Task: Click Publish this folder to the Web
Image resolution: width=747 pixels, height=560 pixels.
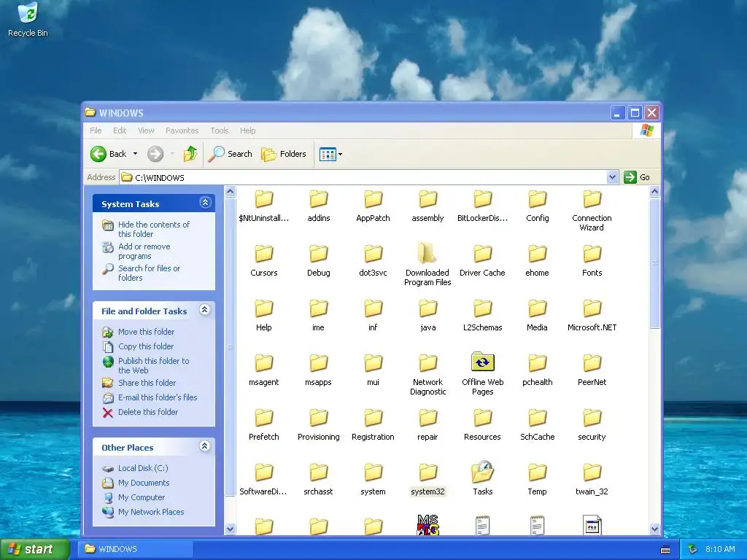Action: coord(153,366)
